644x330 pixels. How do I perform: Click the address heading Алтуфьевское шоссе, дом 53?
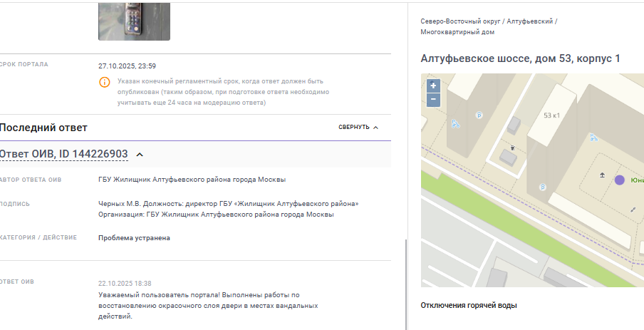pos(520,58)
